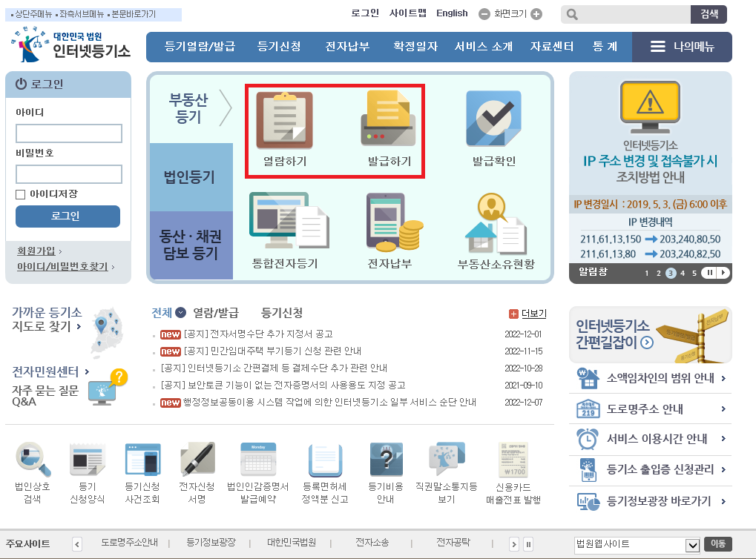The height and width of the screenshot is (559, 756).
Task: Click the 이동 go button
Action: click(x=718, y=544)
